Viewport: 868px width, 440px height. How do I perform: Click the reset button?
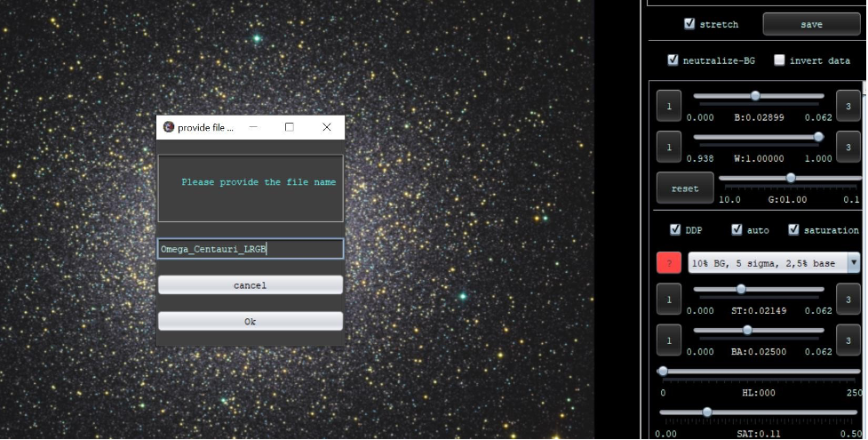coord(685,188)
